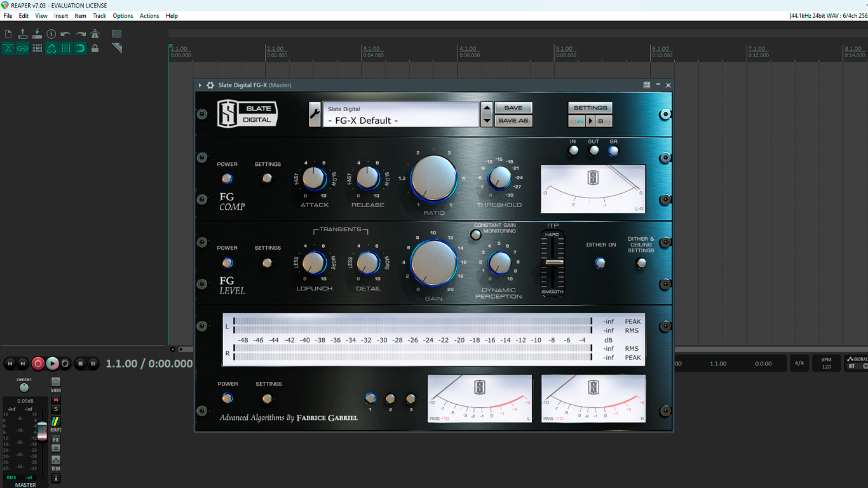
Task: Click the dotted selection rectangle toolbar icon
Action: (x=117, y=34)
